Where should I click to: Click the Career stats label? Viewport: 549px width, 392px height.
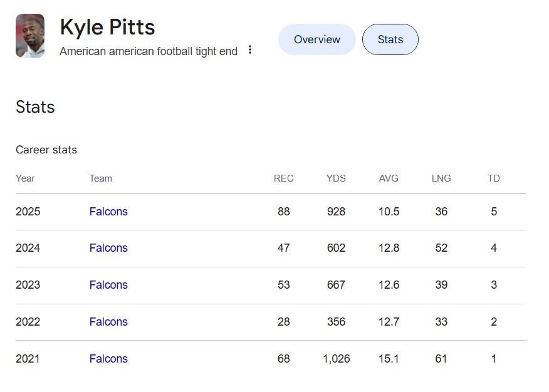pos(46,150)
